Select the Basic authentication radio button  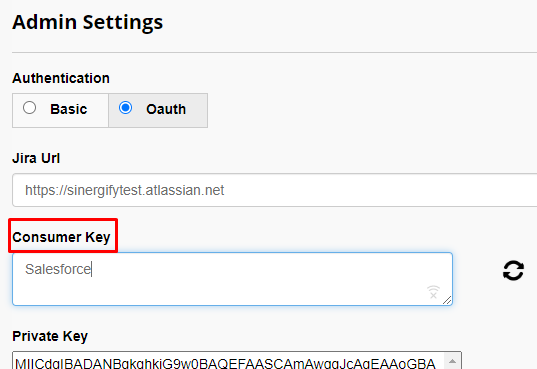coord(29,108)
